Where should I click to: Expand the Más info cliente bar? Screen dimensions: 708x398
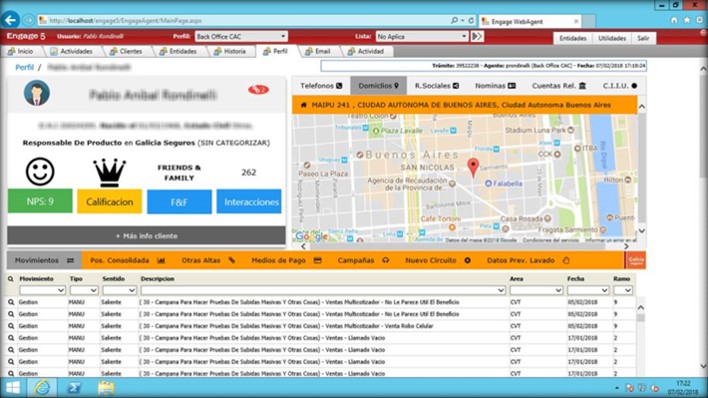coord(146,236)
